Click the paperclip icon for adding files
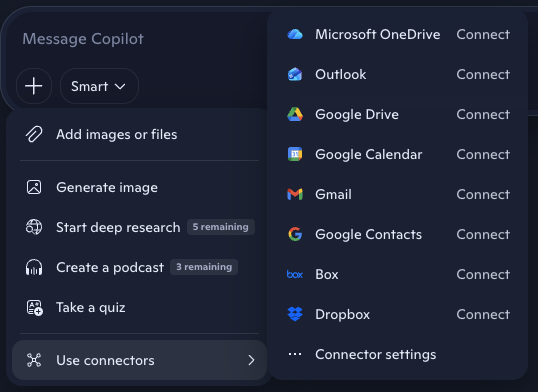The width and height of the screenshot is (538, 392). [x=34, y=134]
